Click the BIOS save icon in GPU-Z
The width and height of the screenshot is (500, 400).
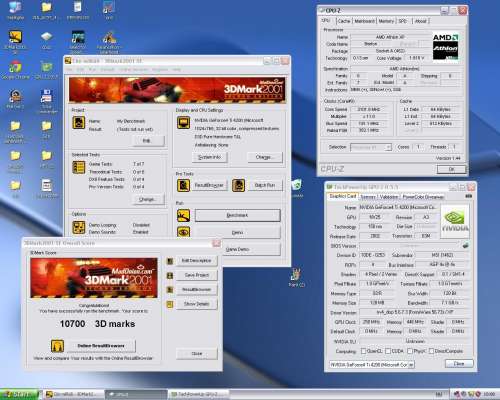click(465, 246)
